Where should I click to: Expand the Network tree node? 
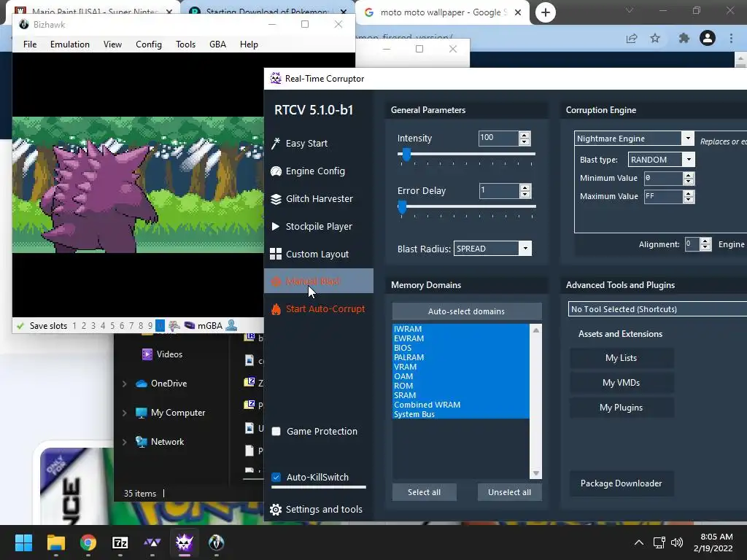(124, 442)
